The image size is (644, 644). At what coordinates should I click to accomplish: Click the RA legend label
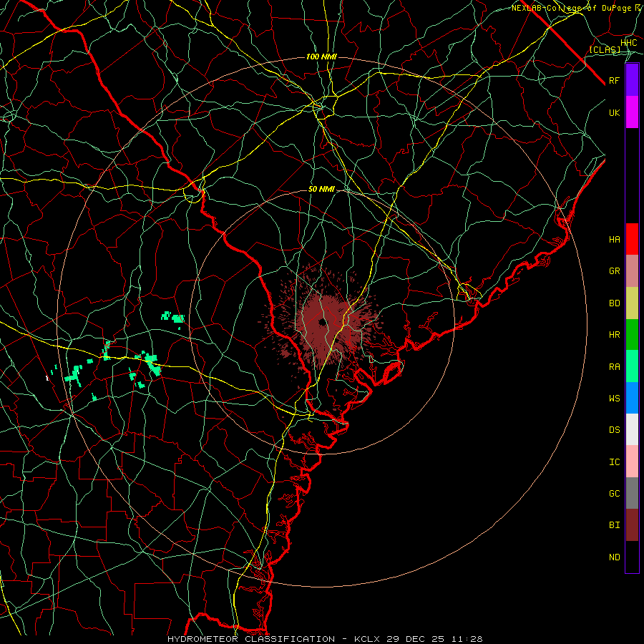coord(614,367)
